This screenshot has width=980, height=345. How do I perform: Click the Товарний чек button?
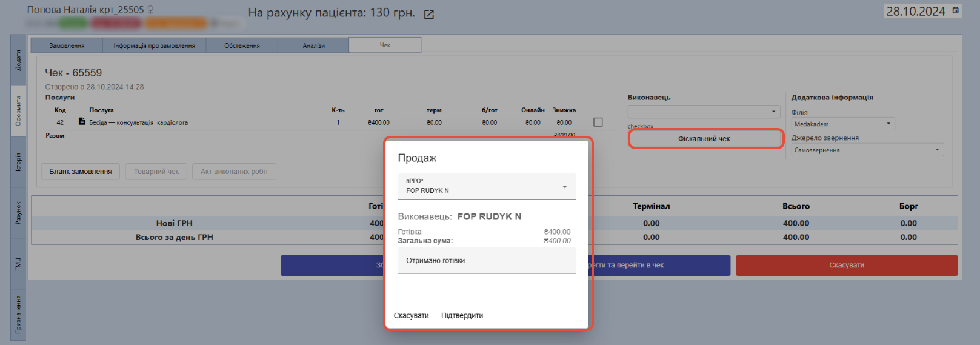[156, 172]
